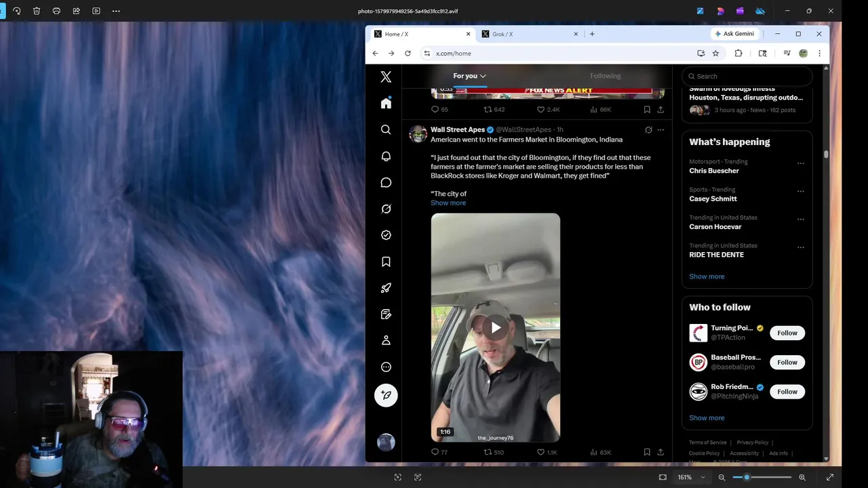The width and height of the screenshot is (868, 488).
Task: Open Bookmarks icon in X sidebar
Action: click(x=386, y=262)
